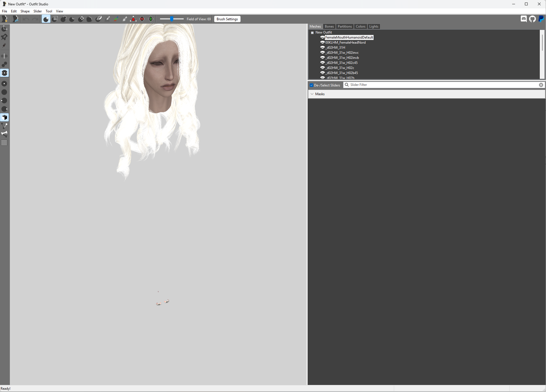Open the Shape menu
The height and width of the screenshot is (392, 546).
pyautogui.click(x=25, y=11)
